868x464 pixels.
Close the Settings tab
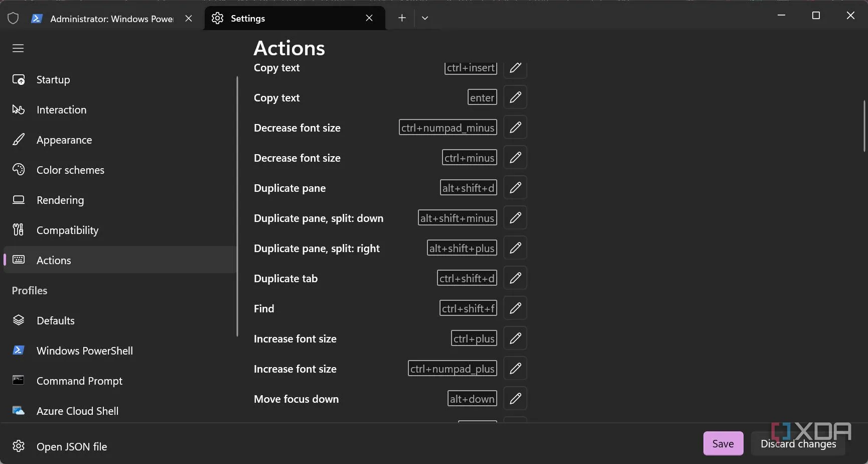click(x=369, y=18)
